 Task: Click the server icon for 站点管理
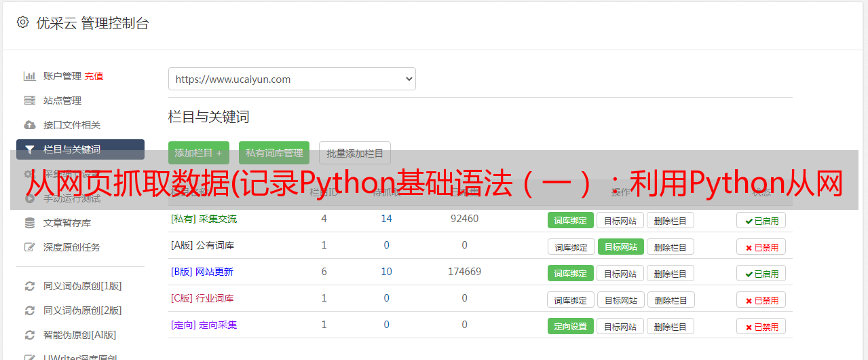pos(29,101)
